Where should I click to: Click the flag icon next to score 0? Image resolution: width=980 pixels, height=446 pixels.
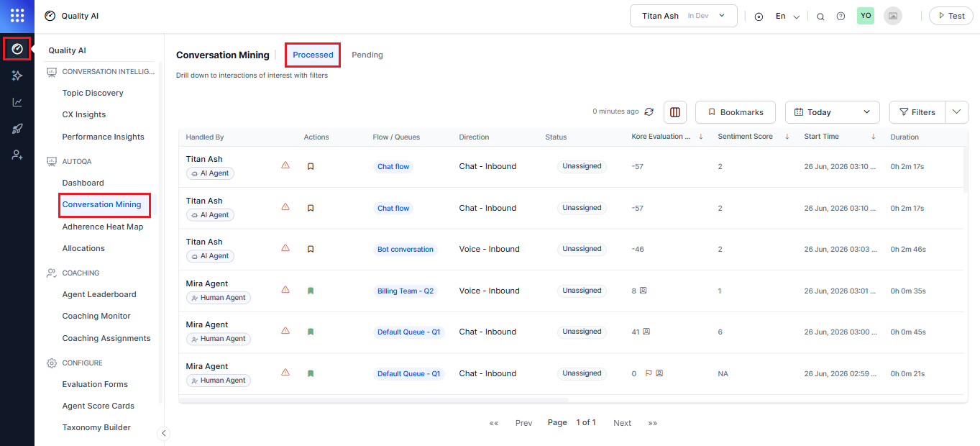pyautogui.click(x=648, y=373)
